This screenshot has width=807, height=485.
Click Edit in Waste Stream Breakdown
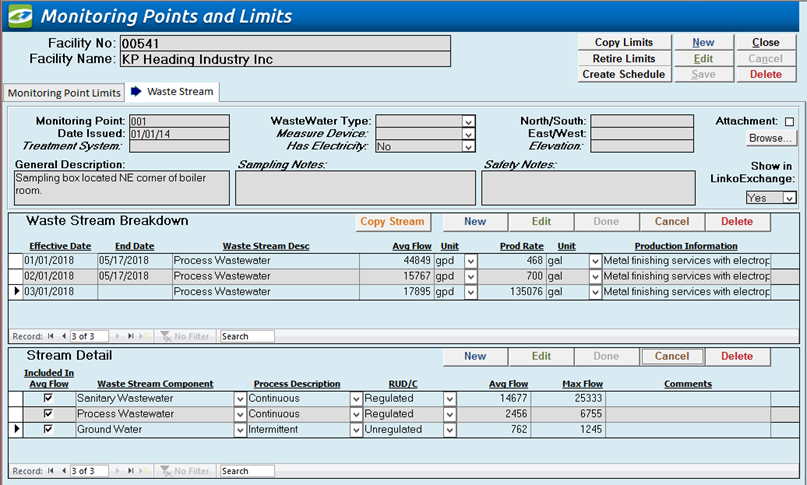coord(541,221)
